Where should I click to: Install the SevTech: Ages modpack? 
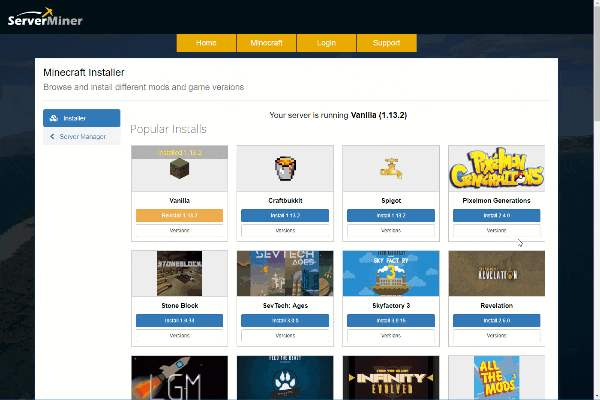[285, 320]
